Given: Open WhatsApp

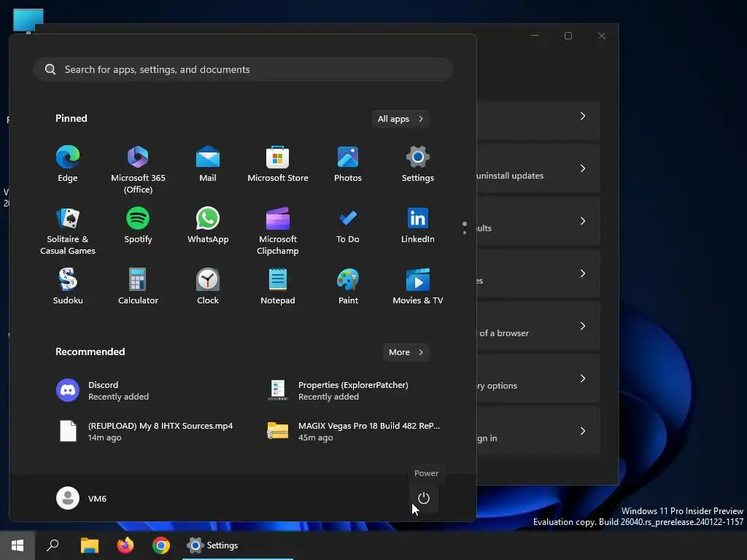Looking at the screenshot, I should (x=208, y=226).
